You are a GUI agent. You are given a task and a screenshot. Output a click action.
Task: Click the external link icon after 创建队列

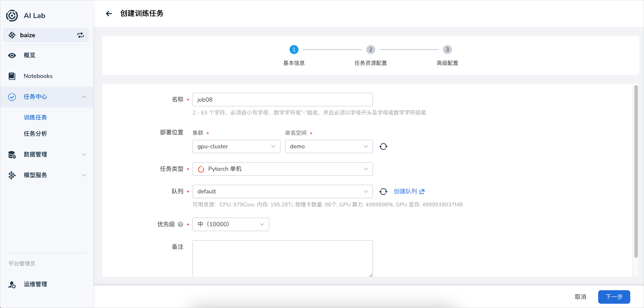tap(422, 192)
